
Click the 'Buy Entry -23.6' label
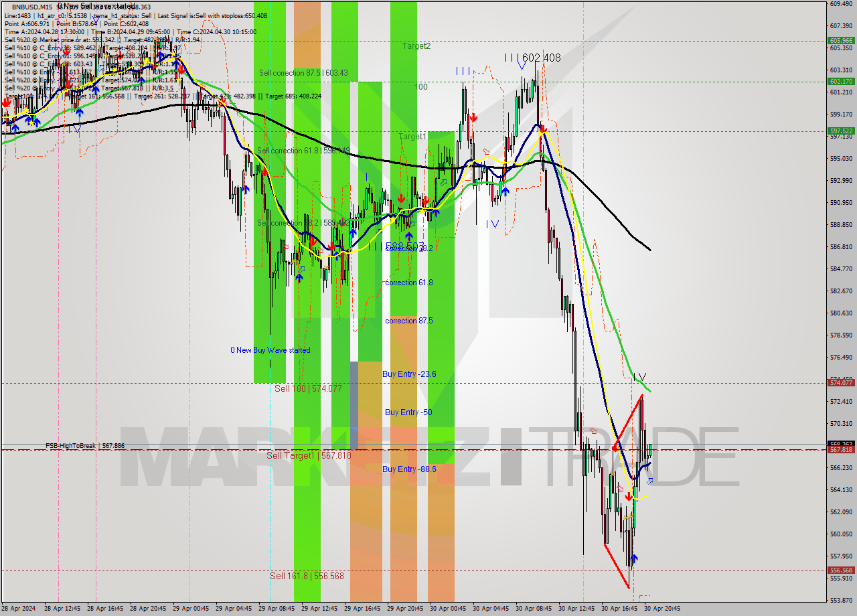[410, 374]
